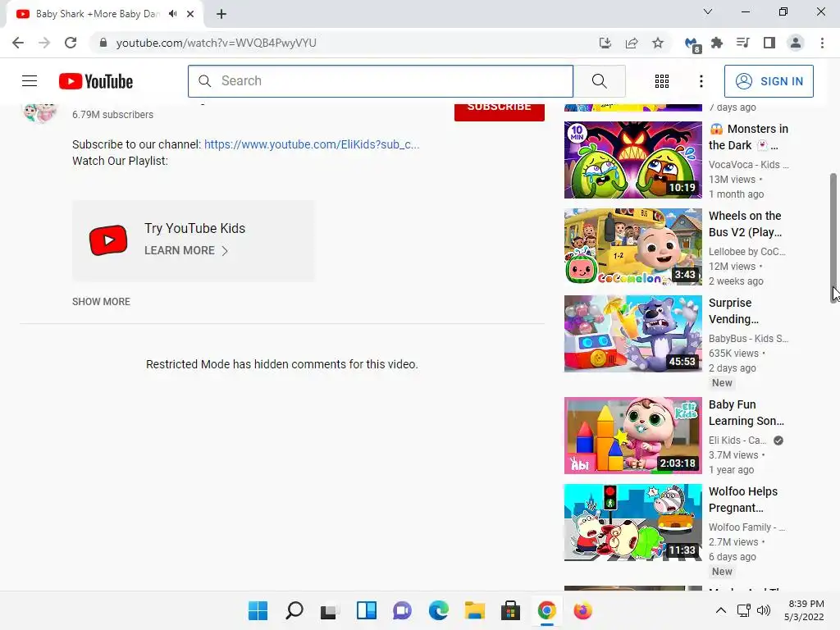Go back with browser back arrow

pos(18,43)
